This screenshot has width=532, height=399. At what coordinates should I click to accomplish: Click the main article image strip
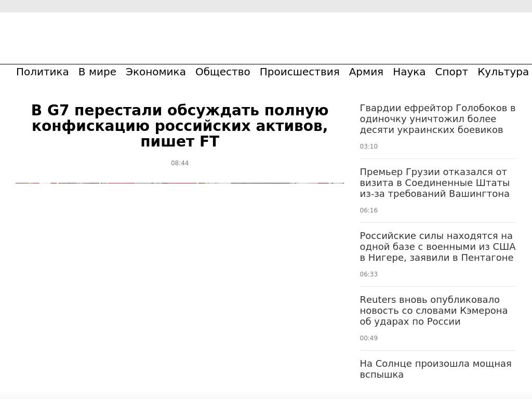point(180,183)
